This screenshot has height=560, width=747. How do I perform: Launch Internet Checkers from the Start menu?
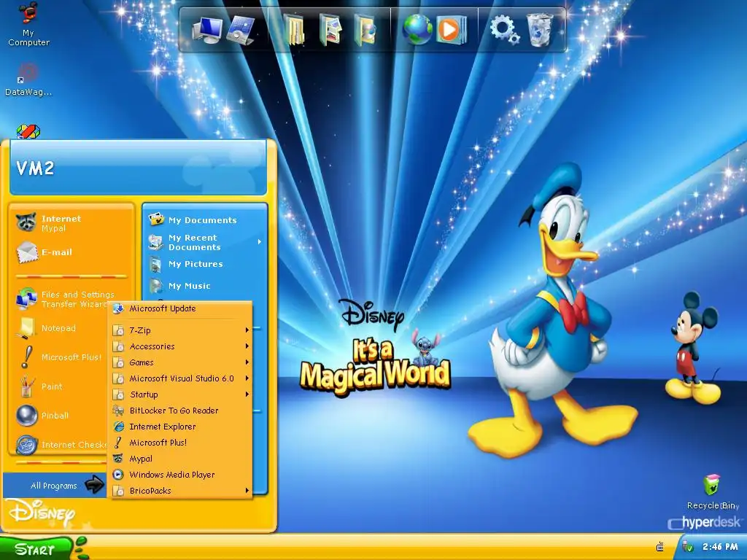coord(60,445)
